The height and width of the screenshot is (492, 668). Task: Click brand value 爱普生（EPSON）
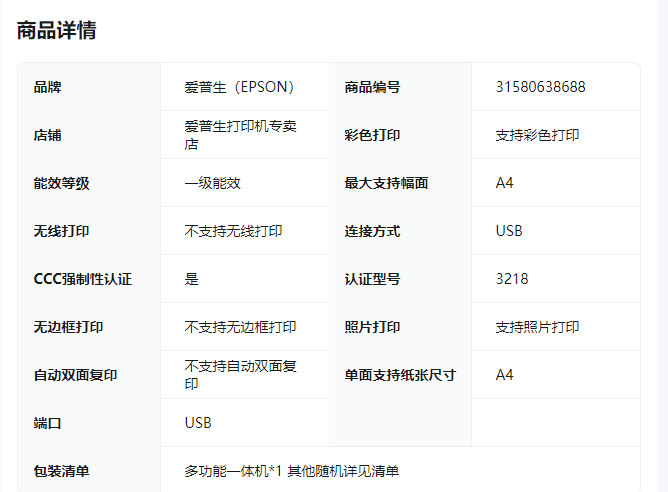click(239, 87)
